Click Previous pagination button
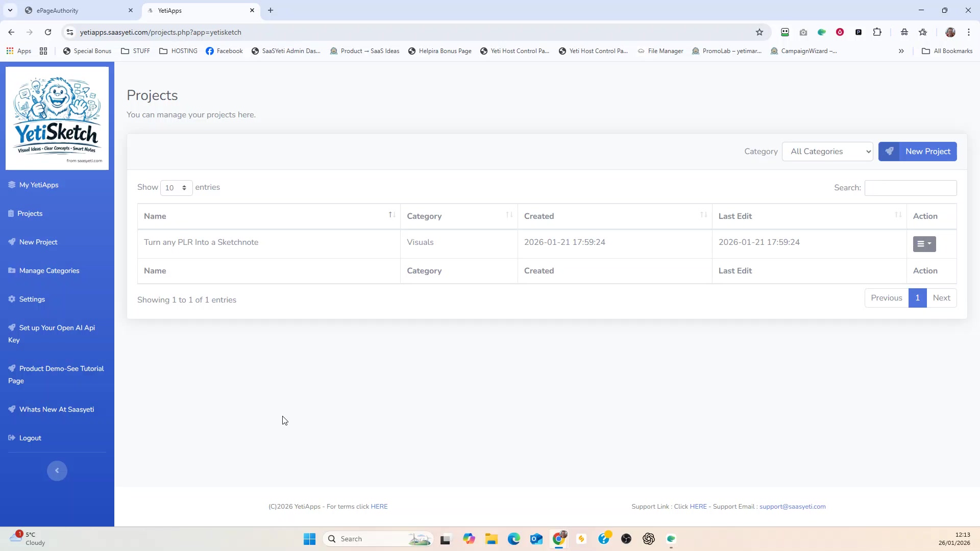The width and height of the screenshot is (980, 551). pos(887,298)
